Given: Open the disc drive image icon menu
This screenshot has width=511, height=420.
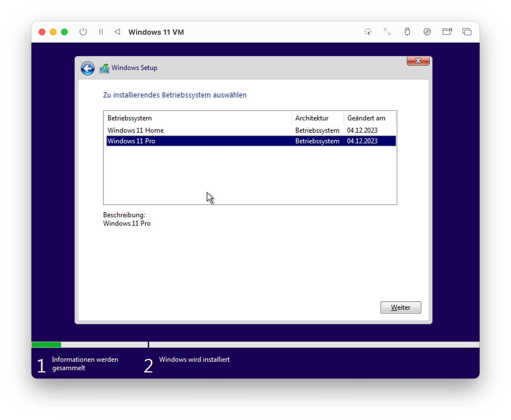Looking at the screenshot, I should [x=427, y=32].
